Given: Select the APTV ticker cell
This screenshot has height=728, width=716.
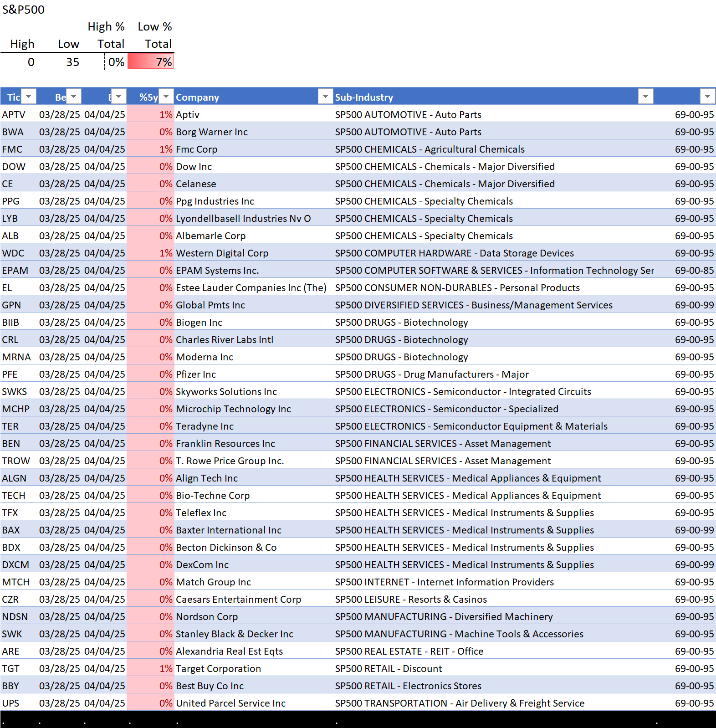Looking at the screenshot, I should (x=19, y=114).
